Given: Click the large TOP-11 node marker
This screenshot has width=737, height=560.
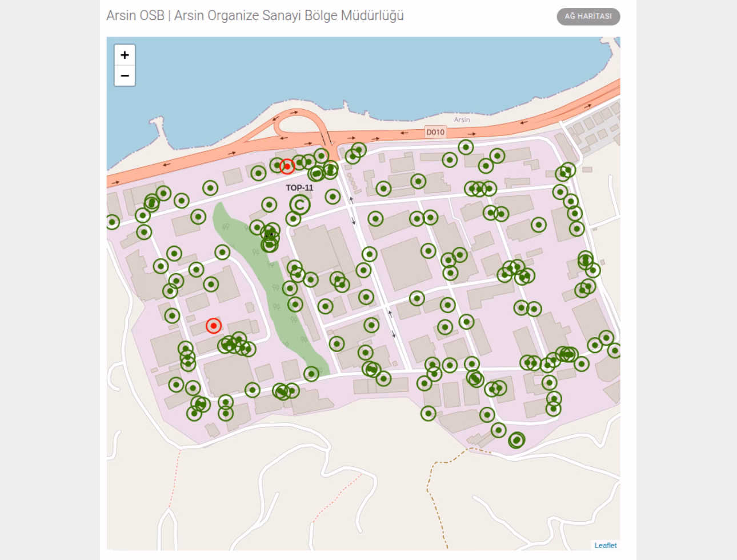Looking at the screenshot, I should (299, 204).
